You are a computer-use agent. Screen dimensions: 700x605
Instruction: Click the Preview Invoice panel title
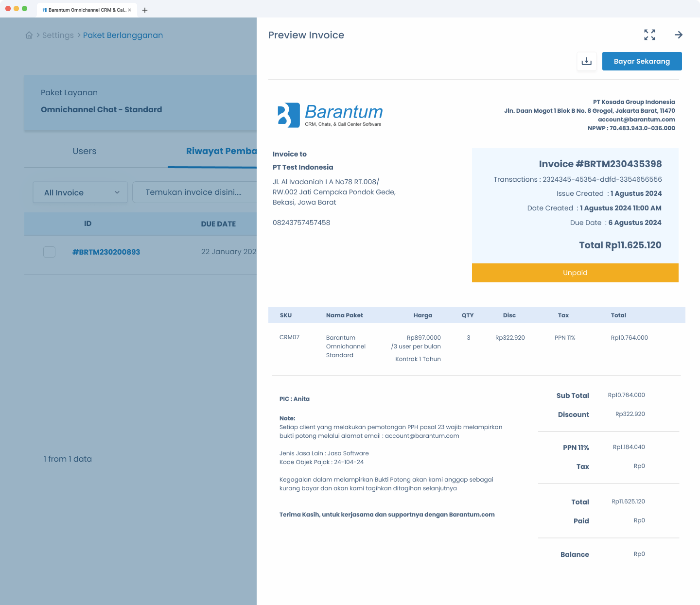306,35
